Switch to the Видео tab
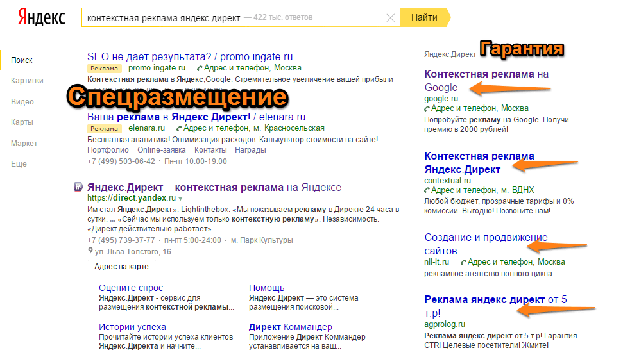This screenshot has width=623, height=364. click(x=22, y=102)
